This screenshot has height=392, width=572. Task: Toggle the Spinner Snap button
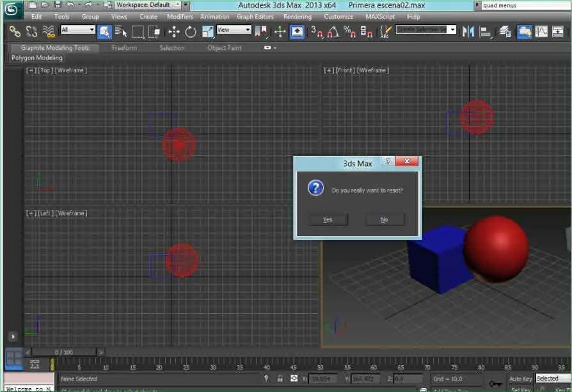pos(366,32)
